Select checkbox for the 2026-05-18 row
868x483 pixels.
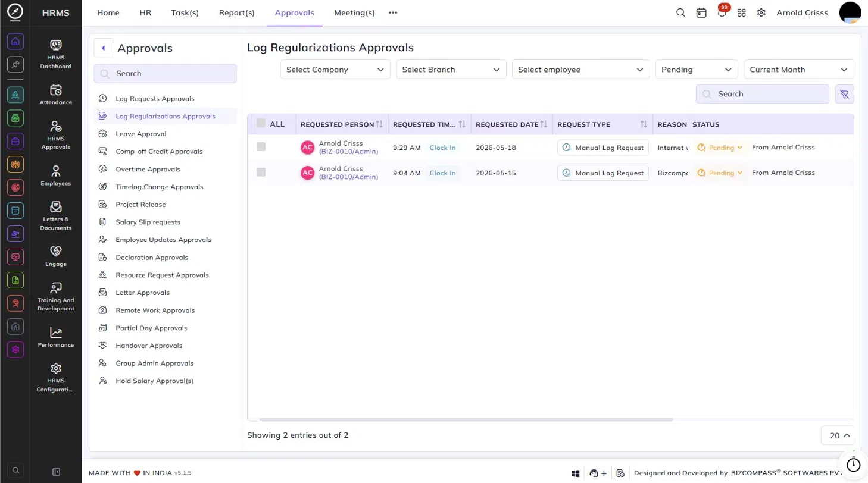coord(261,147)
